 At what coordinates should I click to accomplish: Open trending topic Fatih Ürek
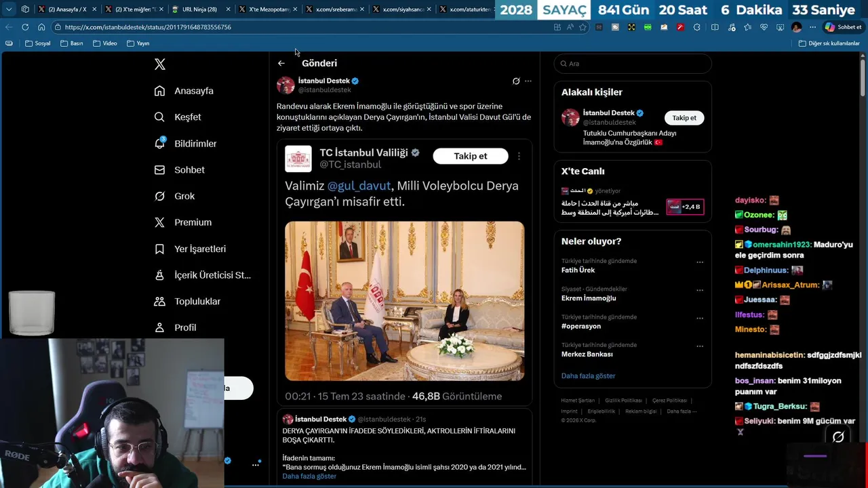578,270
